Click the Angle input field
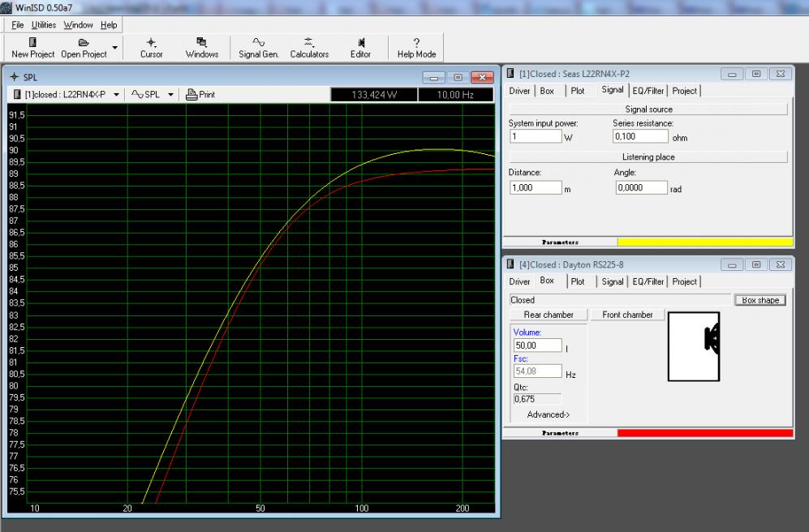809x532 pixels. click(641, 187)
